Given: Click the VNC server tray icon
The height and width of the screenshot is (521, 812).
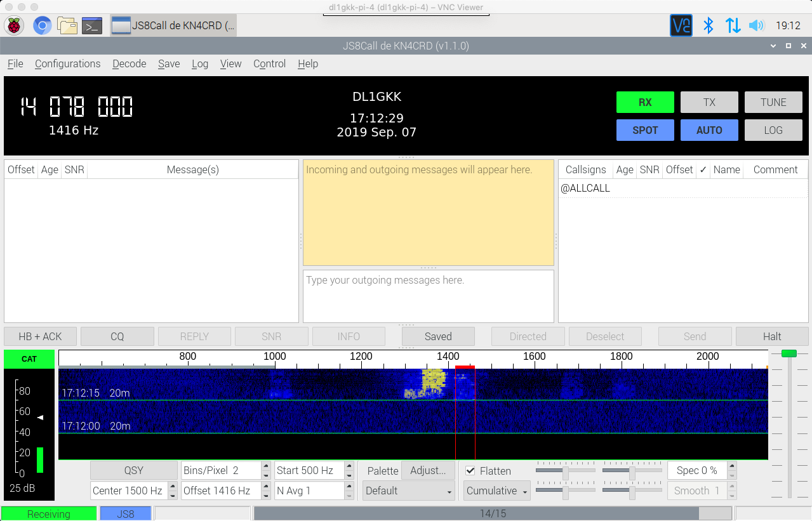Looking at the screenshot, I should (x=681, y=25).
